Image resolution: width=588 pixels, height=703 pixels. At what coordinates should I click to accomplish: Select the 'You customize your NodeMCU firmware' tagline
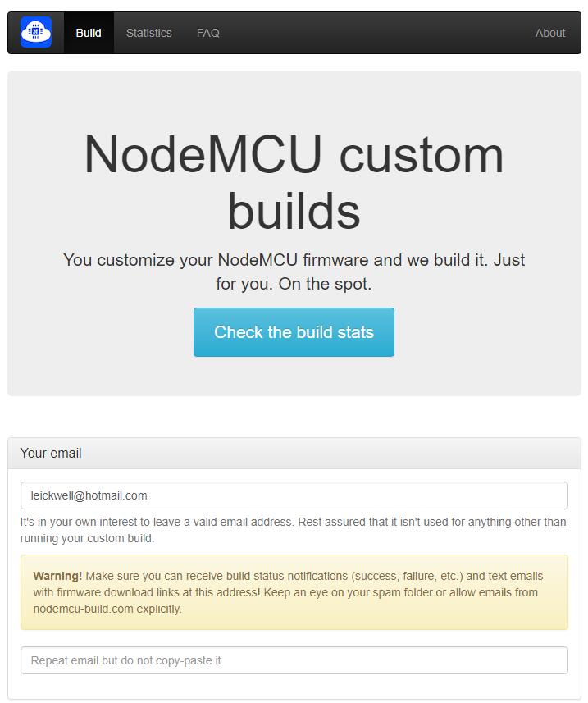294,260
